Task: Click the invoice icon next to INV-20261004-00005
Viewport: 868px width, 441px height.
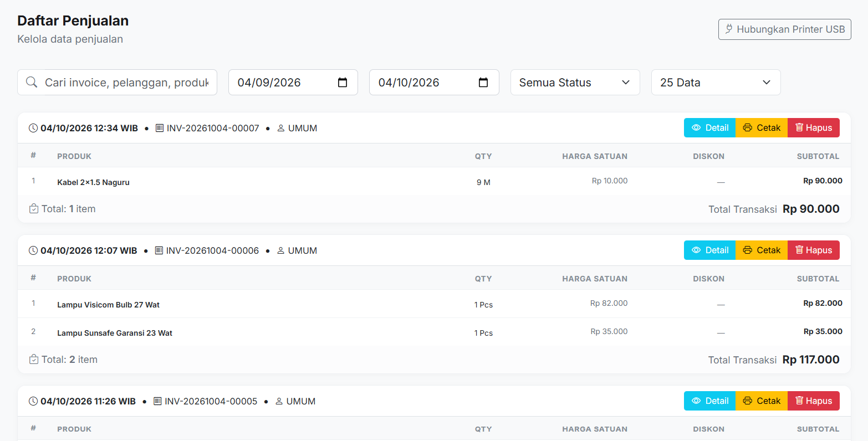Action: (157, 401)
